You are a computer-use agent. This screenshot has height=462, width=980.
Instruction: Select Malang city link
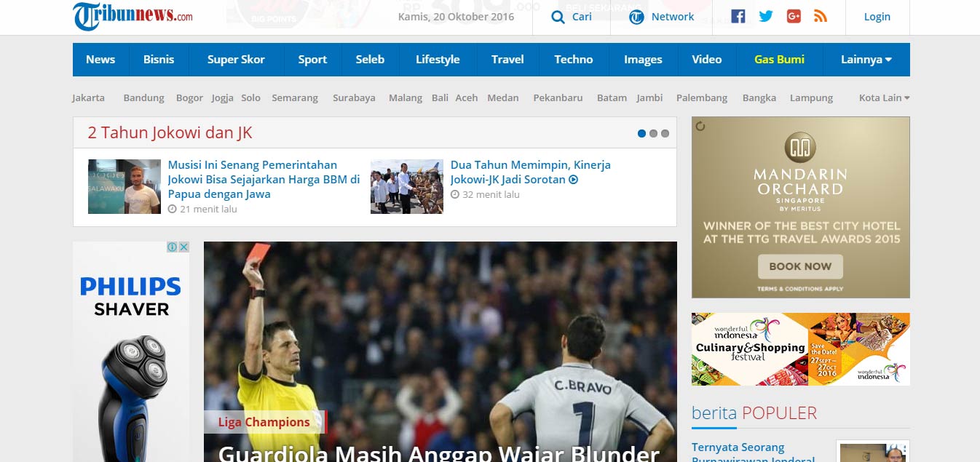406,97
